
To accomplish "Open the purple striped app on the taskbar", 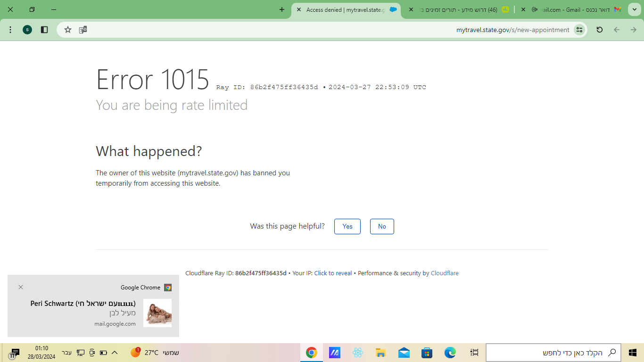I will [335, 353].
